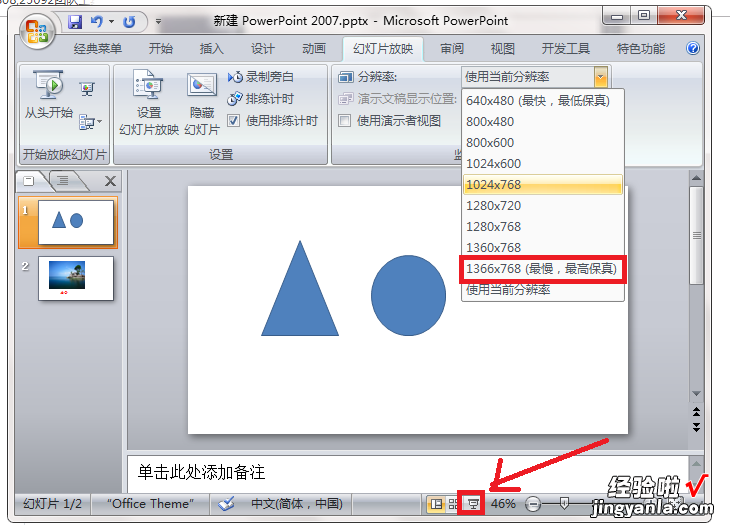Click Rehearse Timings (排练计时)
The height and width of the screenshot is (525, 730).
[x=261, y=99]
